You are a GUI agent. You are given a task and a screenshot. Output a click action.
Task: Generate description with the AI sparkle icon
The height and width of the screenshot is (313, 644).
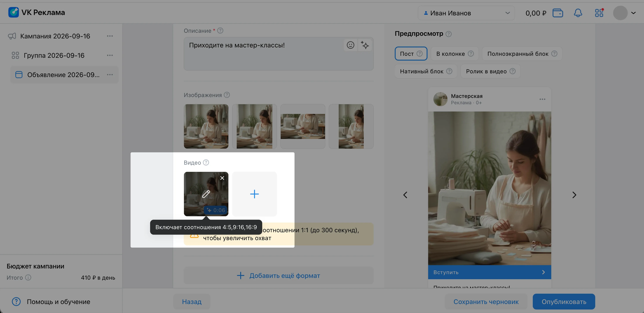point(365,45)
